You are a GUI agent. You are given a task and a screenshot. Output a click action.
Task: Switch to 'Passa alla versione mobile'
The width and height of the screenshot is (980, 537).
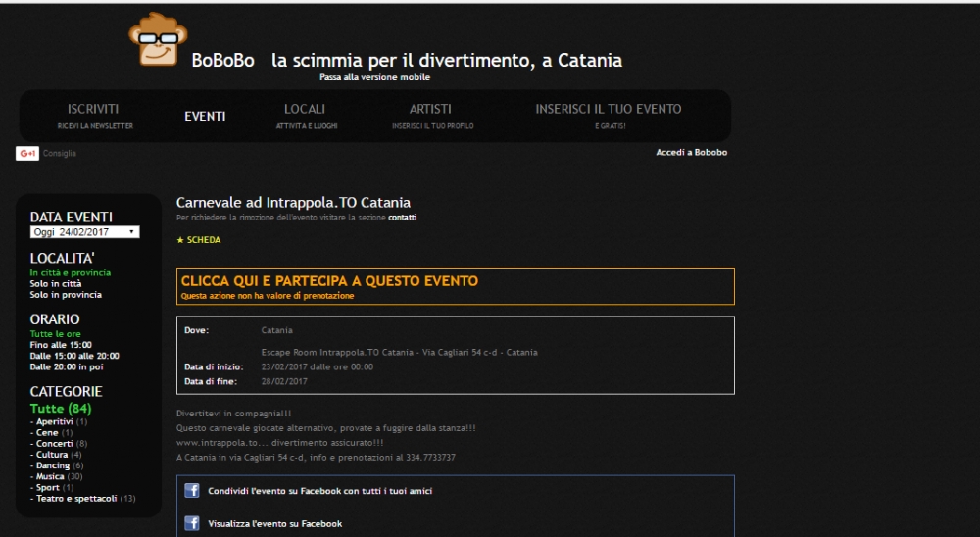(374, 77)
